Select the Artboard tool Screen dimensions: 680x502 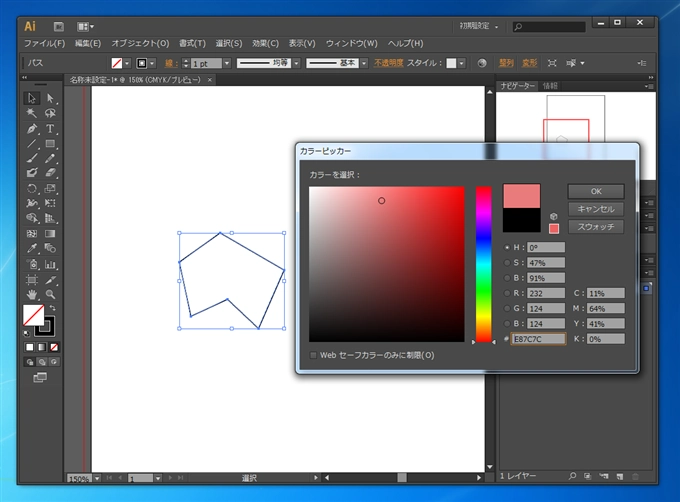32,280
